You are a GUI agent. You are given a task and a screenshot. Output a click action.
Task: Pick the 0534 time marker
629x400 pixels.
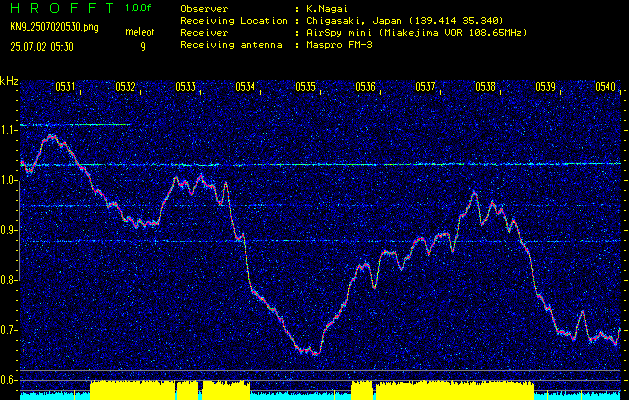(x=245, y=86)
